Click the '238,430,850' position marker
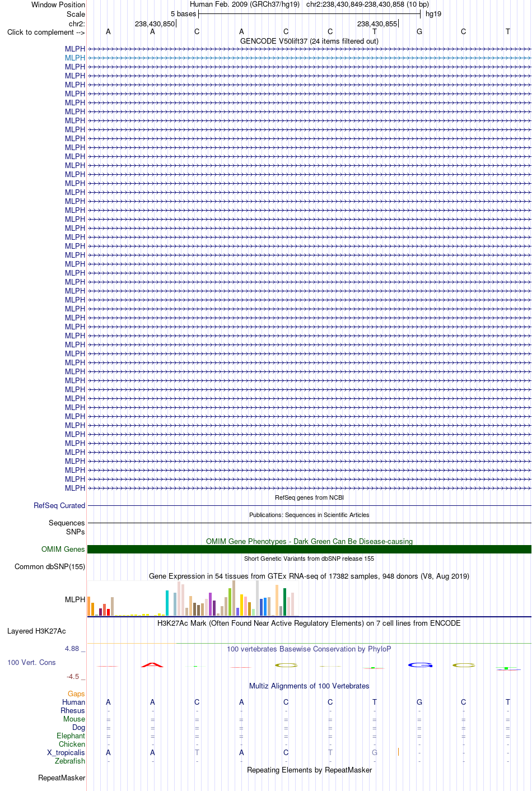Image resolution: width=532 pixels, height=791 pixels. [155, 24]
